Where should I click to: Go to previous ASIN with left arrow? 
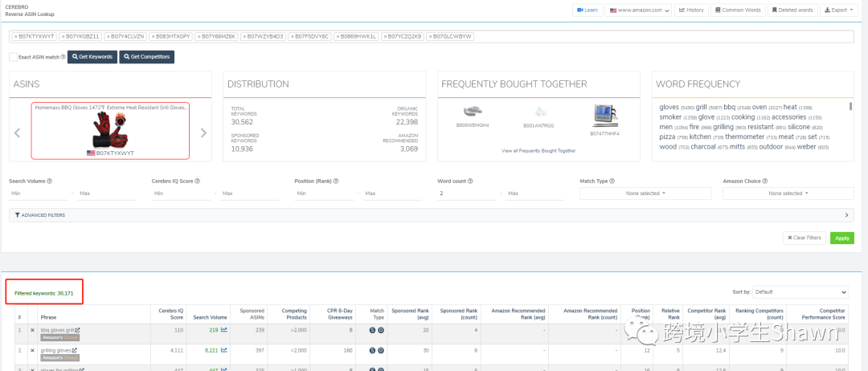(17, 132)
